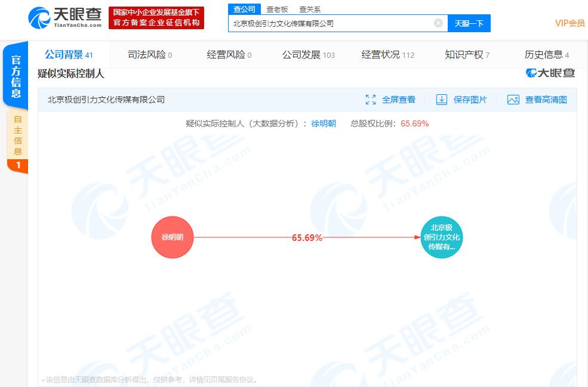This screenshot has height=387, width=588.
Task: Click the red 徐明朝 node circle
Action: [173, 237]
